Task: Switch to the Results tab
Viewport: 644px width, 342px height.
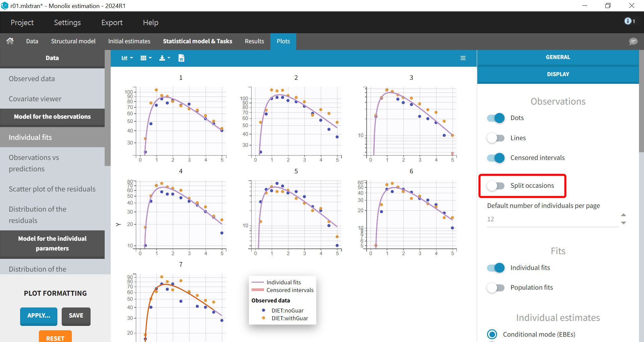Action: 254,41
